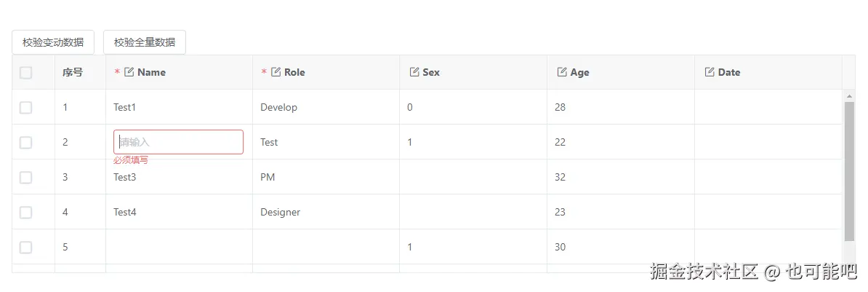The image size is (868, 292).
Task: Tick the checkbox for row 5
Action: point(26,247)
